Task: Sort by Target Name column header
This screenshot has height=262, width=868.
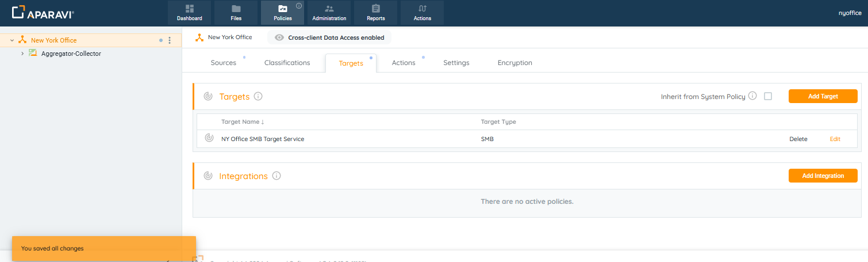Action: tap(243, 122)
